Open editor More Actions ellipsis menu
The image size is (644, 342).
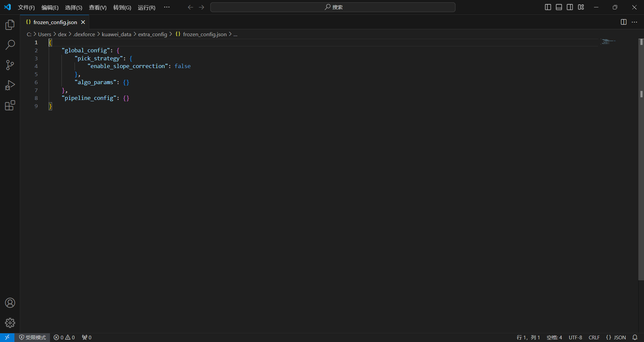[x=634, y=22]
